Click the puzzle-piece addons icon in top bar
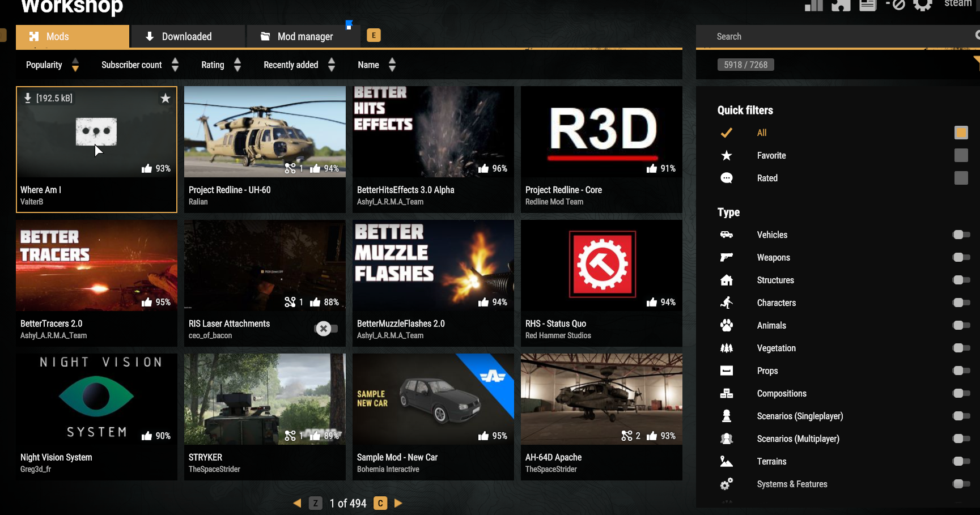The height and width of the screenshot is (515, 980). tap(841, 5)
